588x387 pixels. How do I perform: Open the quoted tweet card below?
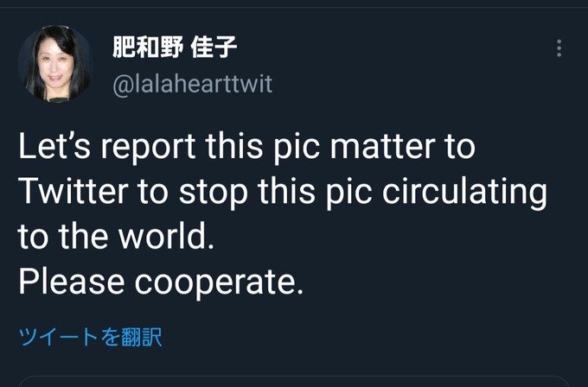294,381
